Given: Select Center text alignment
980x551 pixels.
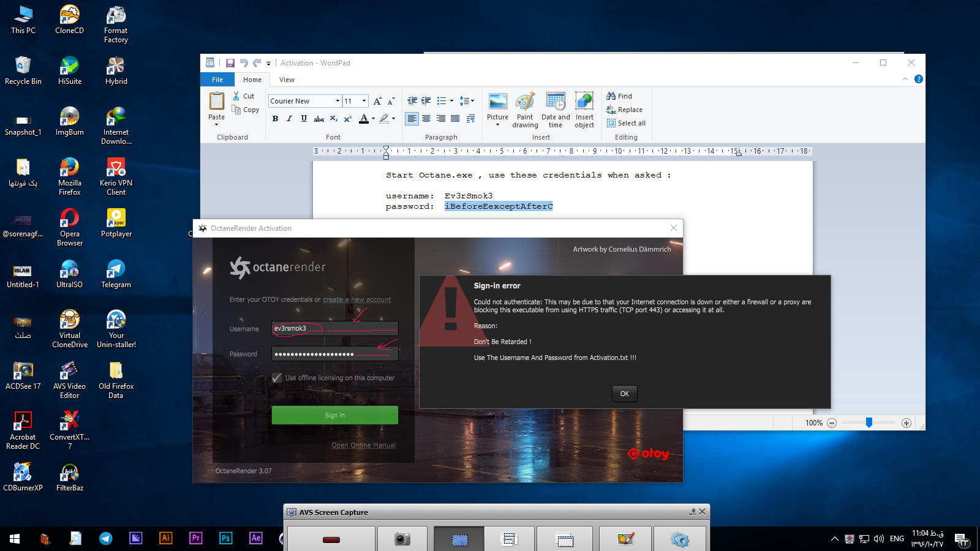Looking at the screenshot, I should (426, 119).
